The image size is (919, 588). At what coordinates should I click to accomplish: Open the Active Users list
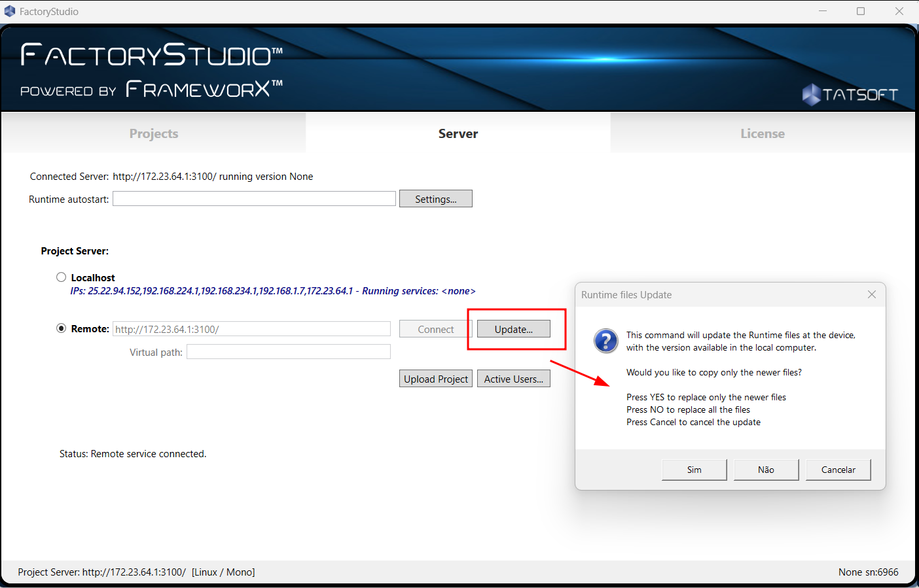click(x=513, y=379)
